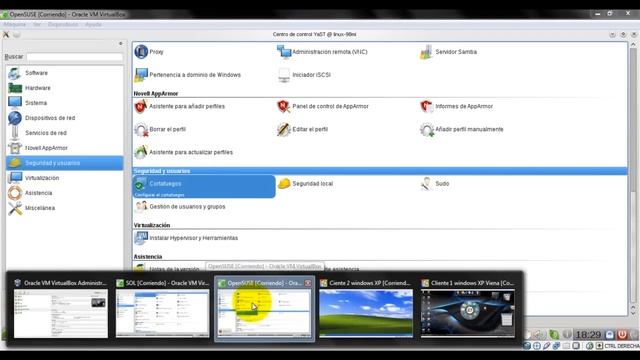
Task: Open the Ver menu
Action: pos(37,24)
